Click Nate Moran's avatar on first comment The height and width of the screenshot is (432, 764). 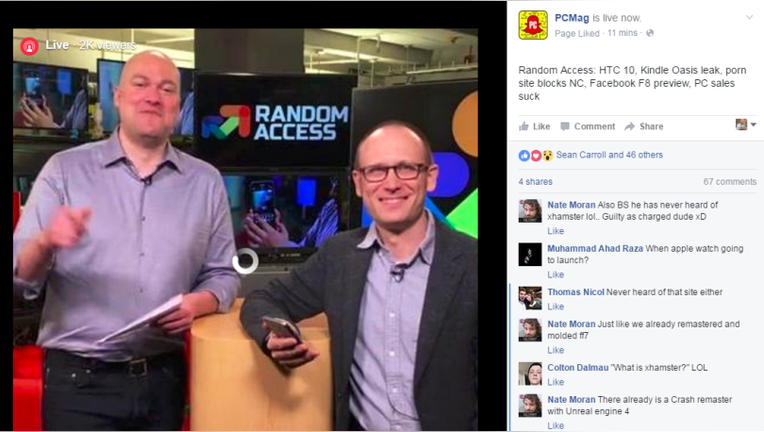530,210
